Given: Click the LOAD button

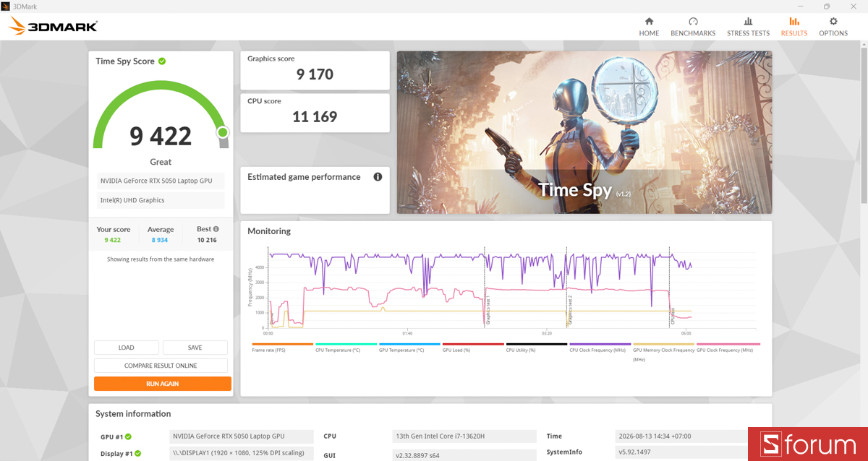Looking at the screenshot, I should 127,348.
